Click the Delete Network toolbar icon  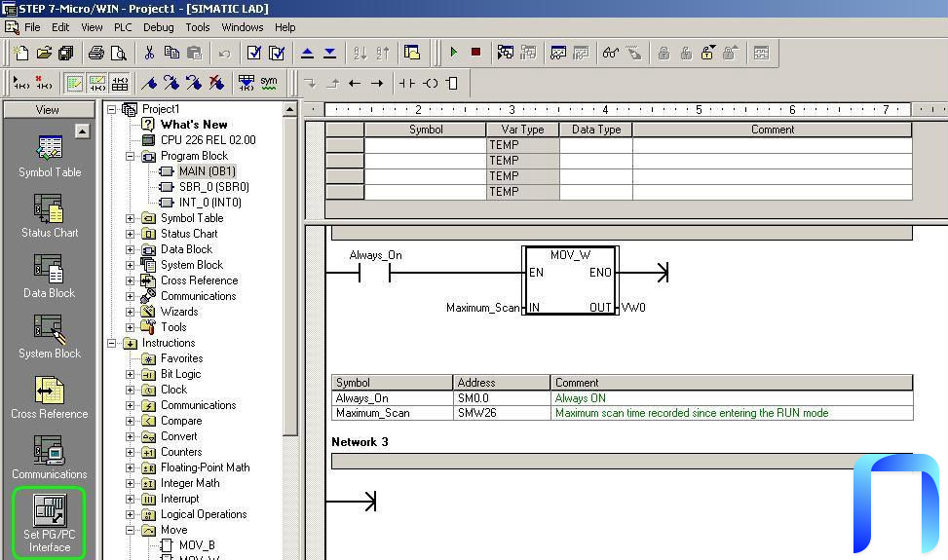pyautogui.click(x=44, y=83)
